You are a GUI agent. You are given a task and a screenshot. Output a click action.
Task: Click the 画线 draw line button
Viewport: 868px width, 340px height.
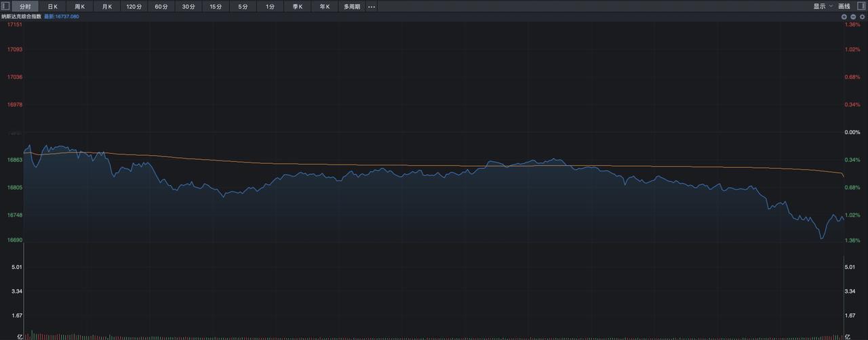pyautogui.click(x=844, y=7)
